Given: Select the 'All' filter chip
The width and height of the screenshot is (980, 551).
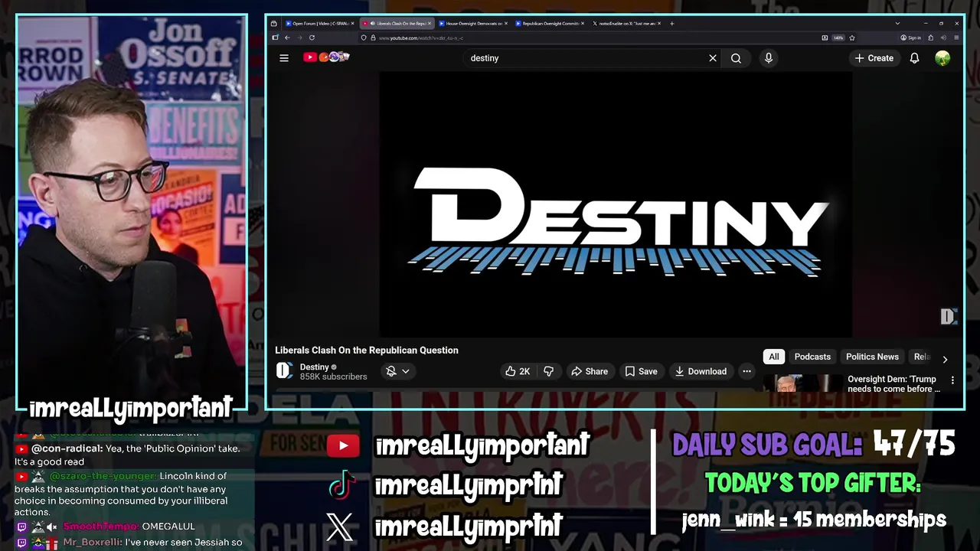Looking at the screenshot, I should (x=774, y=357).
